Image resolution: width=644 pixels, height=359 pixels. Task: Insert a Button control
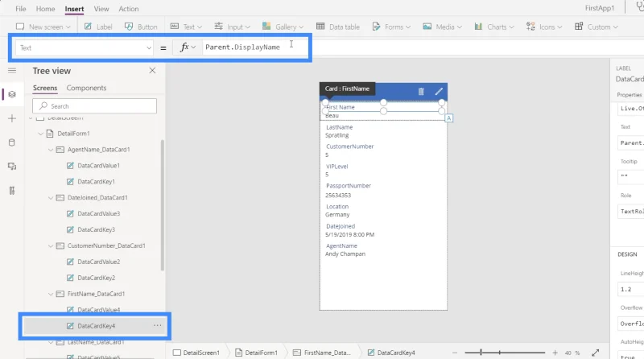tap(141, 27)
